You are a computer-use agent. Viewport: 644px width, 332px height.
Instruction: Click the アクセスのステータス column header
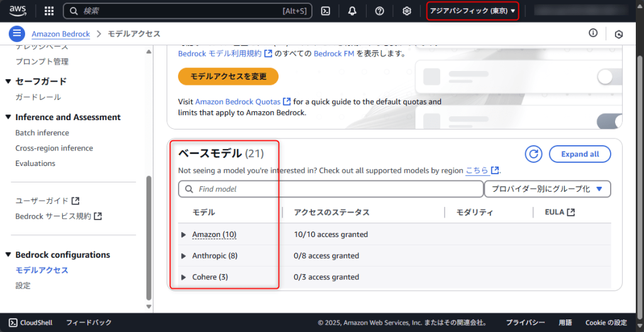click(332, 213)
